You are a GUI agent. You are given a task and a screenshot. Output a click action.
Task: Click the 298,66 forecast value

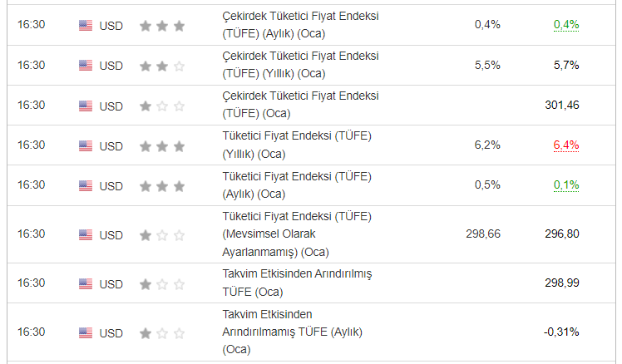pyautogui.click(x=482, y=234)
